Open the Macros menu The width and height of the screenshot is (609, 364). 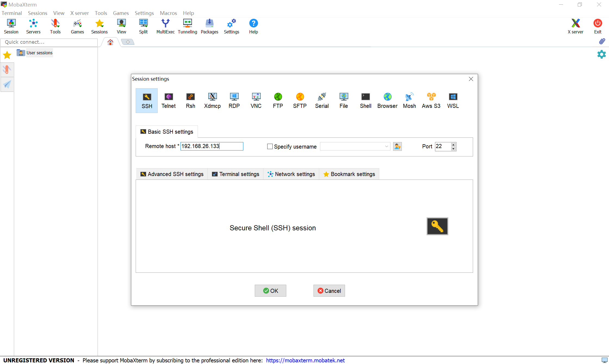click(168, 13)
